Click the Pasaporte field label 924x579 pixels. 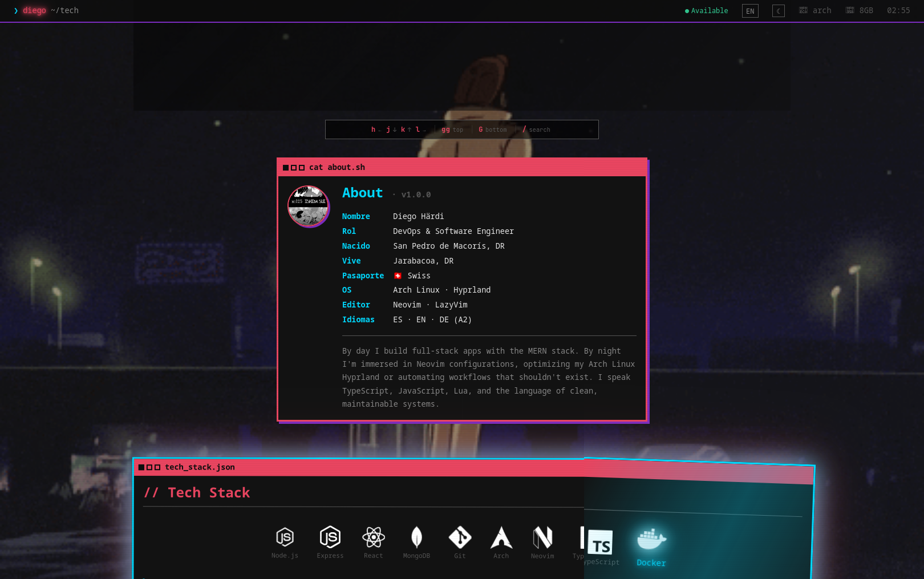tap(363, 276)
